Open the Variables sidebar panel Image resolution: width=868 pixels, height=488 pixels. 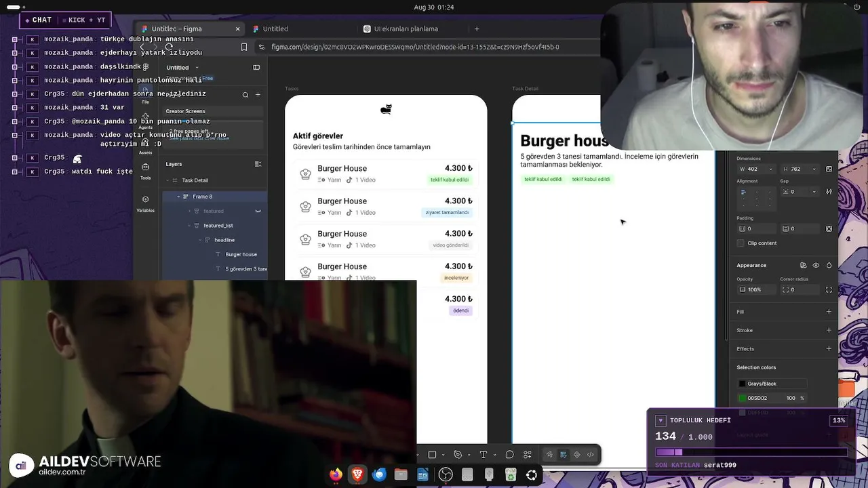[x=145, y=203]
